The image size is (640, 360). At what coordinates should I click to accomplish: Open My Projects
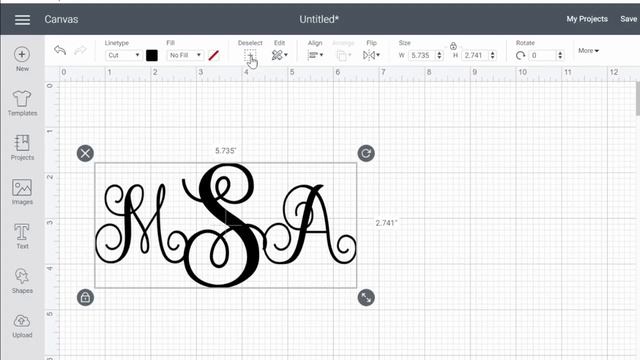tap(587, 19)
